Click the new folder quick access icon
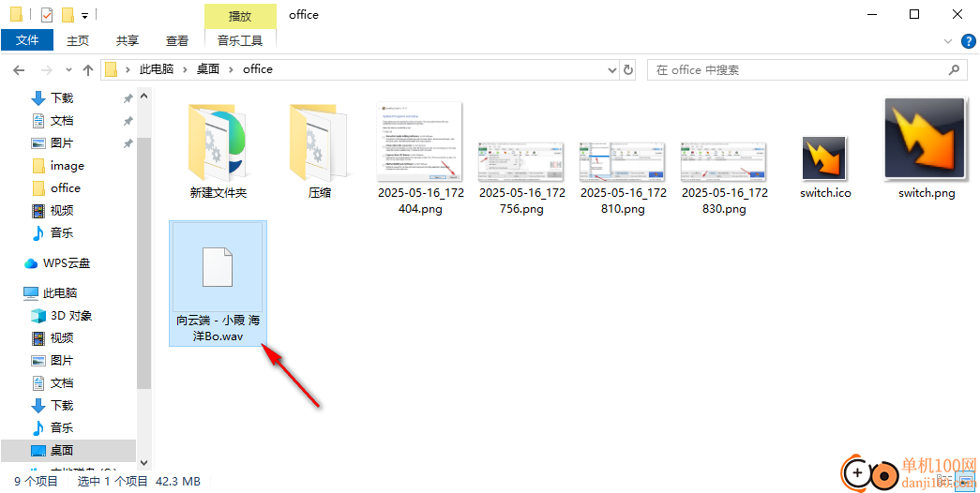 (68, 14)
